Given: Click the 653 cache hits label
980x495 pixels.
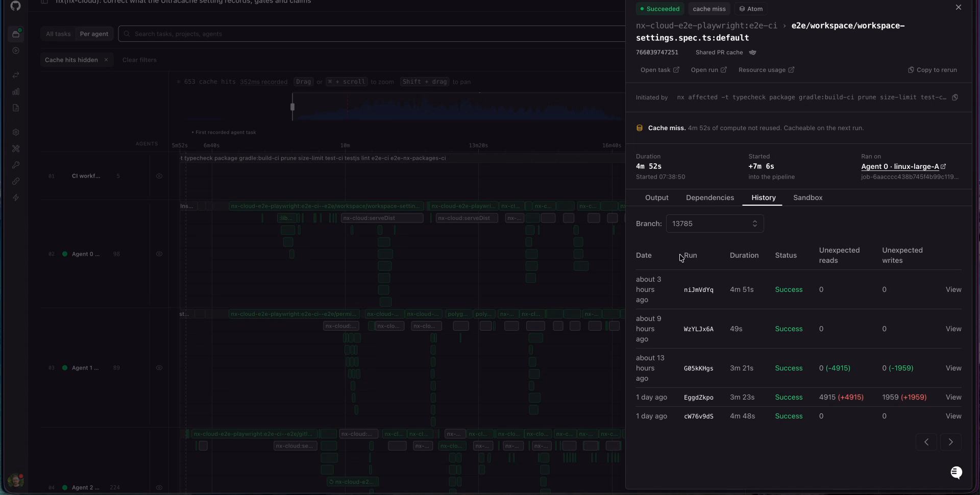Looking at the screenshot, I should [210, 82].
